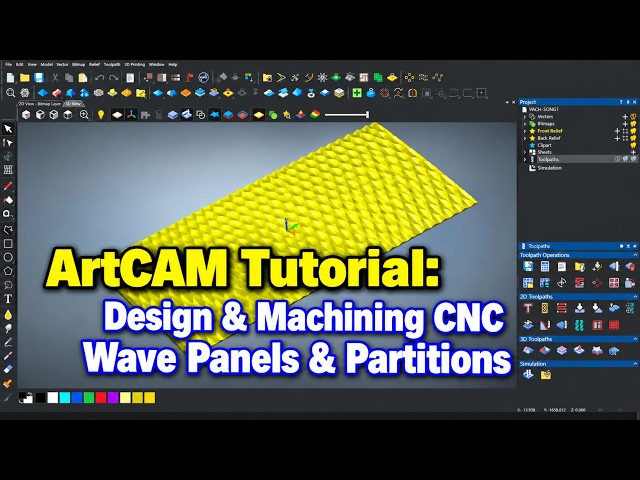This screenshot has width=640, height=480.
Task: Pick the cyan color swatch
Action: (x=64, y=398)
